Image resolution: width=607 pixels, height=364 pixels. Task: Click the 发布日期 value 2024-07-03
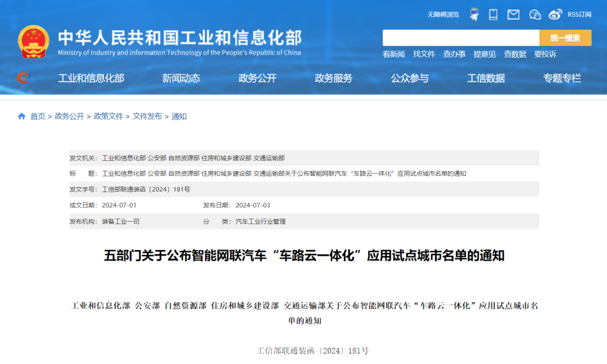tap(253, 205)
